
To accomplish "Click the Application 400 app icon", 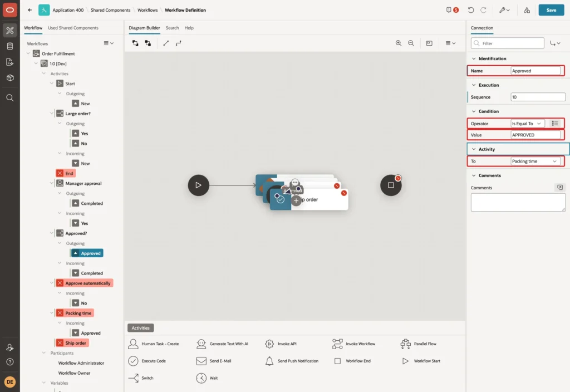I will click(x=44, y=10).
